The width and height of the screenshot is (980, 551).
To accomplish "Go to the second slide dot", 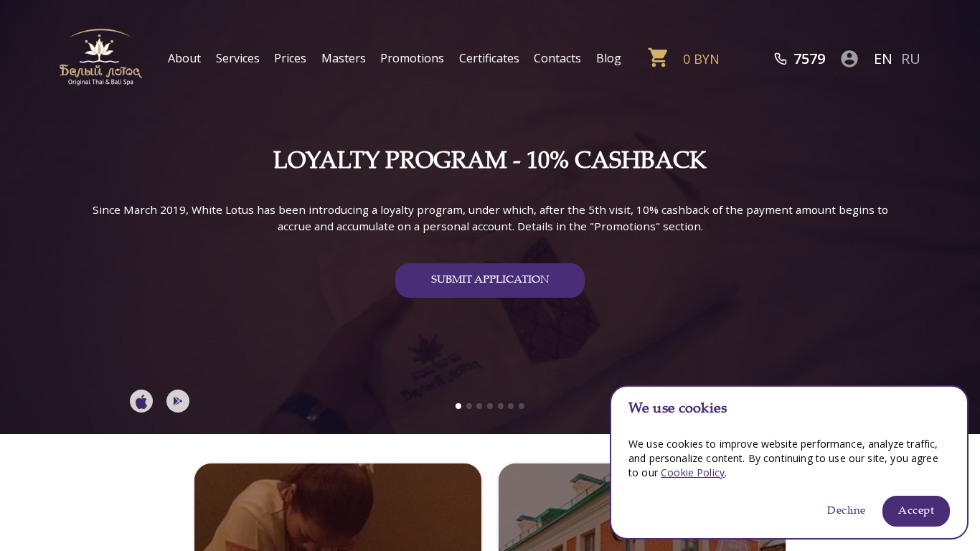I will tap(469, 406).
